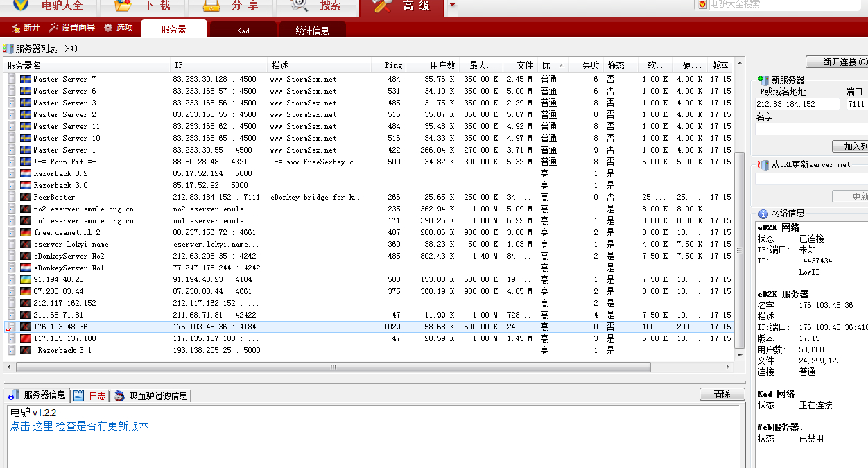Image resolution: width=868 pixels, height=468 pixels.
Task: Sort by 文件 column header
Action: [x=520, y=65]
